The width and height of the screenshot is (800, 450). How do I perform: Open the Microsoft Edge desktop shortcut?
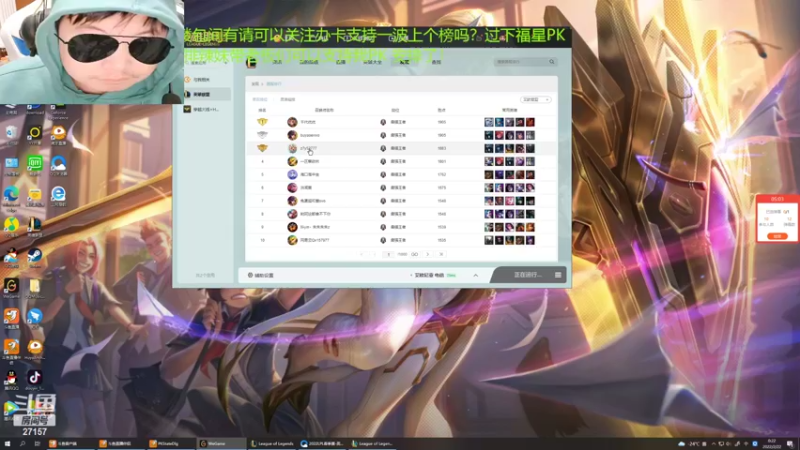coord(11,194)
